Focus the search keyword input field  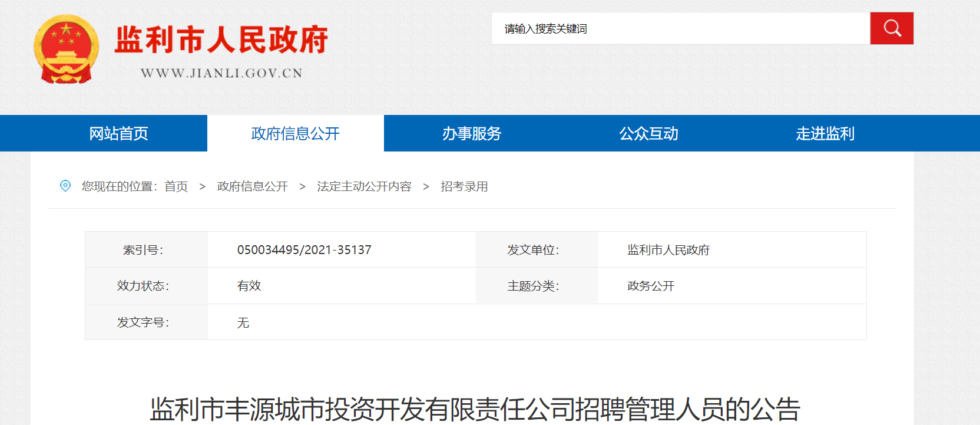[x=680, y=28]
